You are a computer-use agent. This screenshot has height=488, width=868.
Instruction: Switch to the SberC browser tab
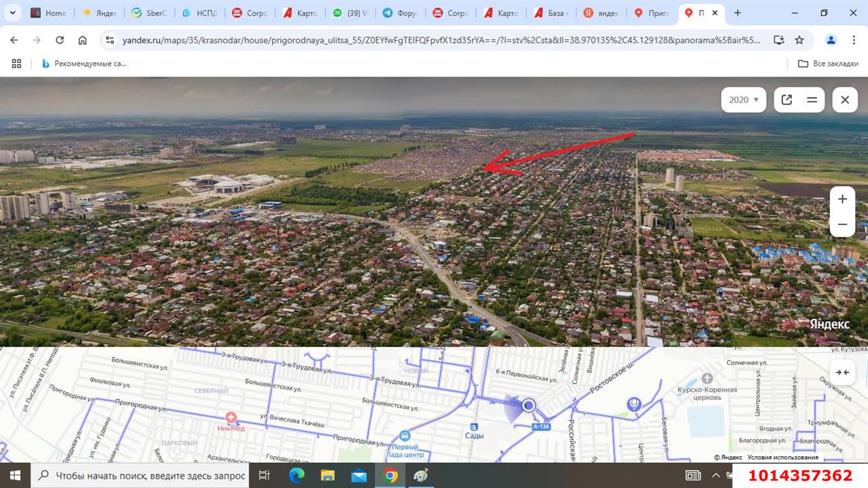pyautogui.click(x=149, y=12)
